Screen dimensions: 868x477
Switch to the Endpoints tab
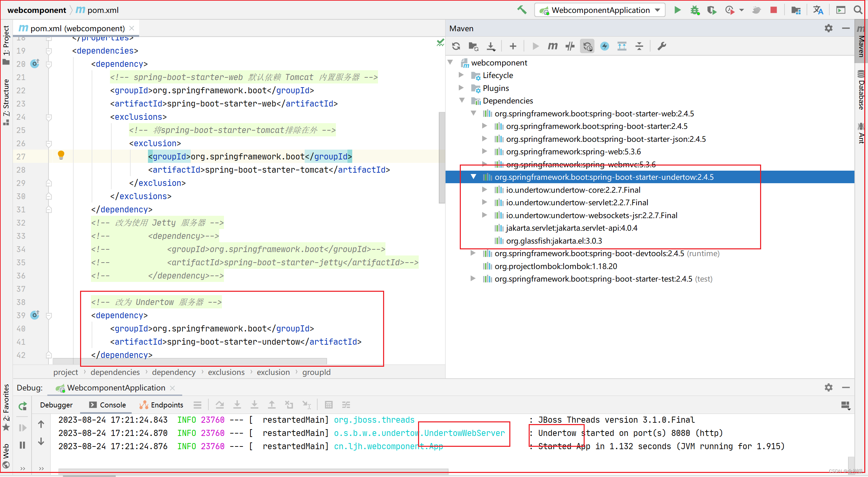[x=161, y=405]
